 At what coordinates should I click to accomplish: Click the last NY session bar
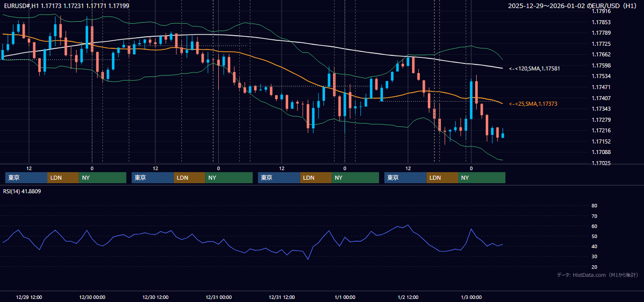[482, 178]
